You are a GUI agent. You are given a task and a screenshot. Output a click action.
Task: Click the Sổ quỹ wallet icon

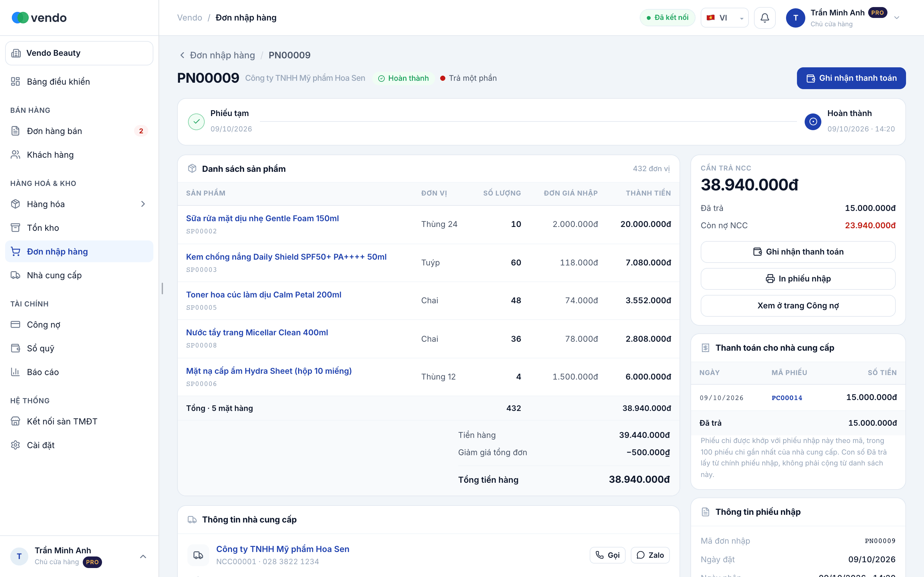(15, 348)
